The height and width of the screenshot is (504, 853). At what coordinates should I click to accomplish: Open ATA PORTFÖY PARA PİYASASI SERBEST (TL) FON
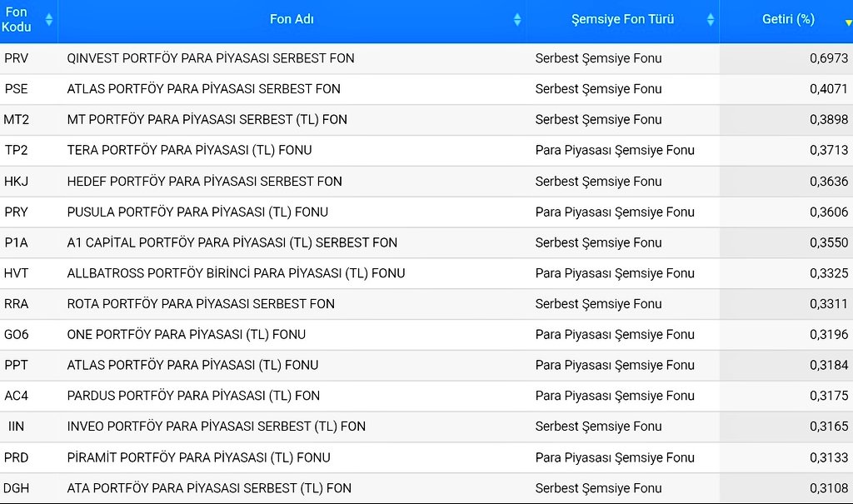[x=209, y=488]
